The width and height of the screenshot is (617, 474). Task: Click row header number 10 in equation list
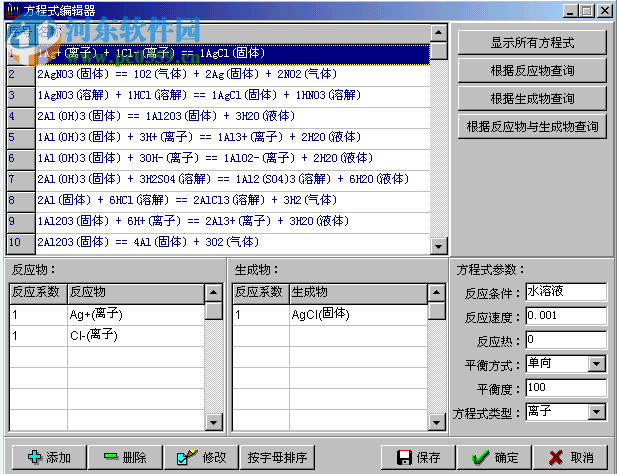click(x=21, y=242)
